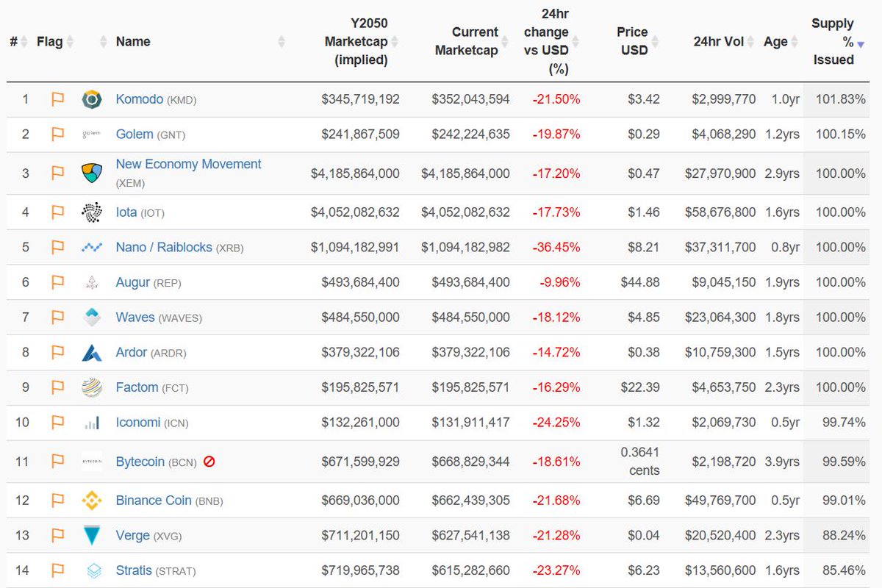Open the Factom coin link
882x588 pixels.
point(137,387)
